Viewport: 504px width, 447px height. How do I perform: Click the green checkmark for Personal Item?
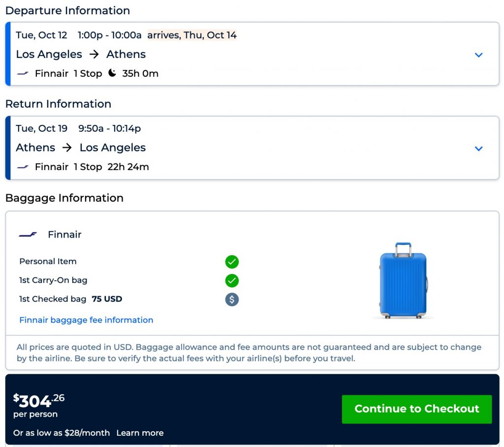click(x=232, y=262)
